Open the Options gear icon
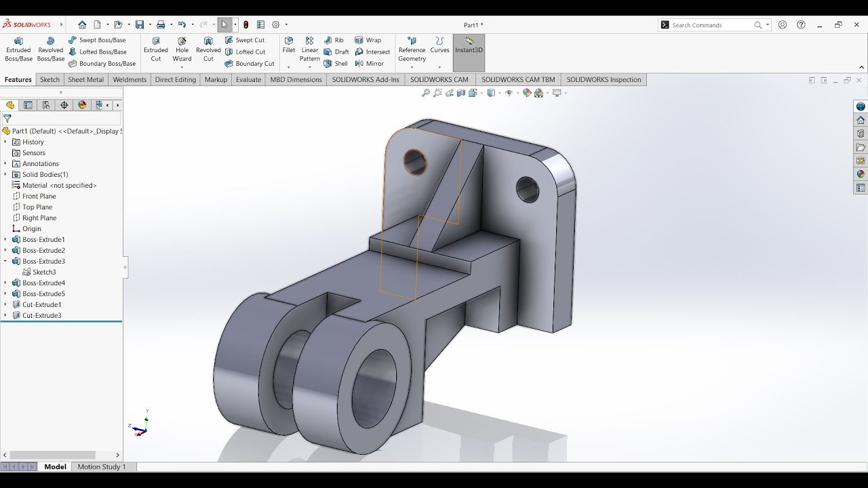Viewport: 868px width, 488px height. pos(275,24)
